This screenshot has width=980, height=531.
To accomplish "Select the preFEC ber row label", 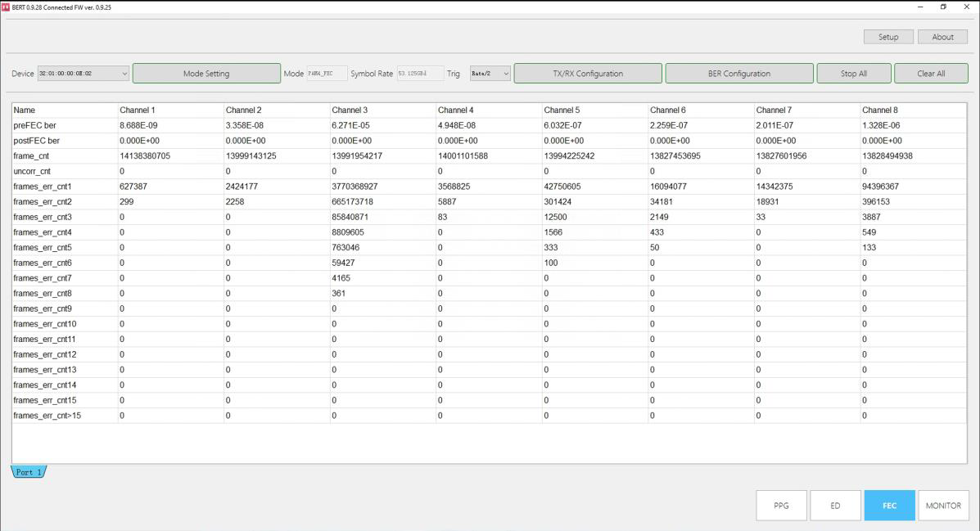I will (x=35, y=125).
